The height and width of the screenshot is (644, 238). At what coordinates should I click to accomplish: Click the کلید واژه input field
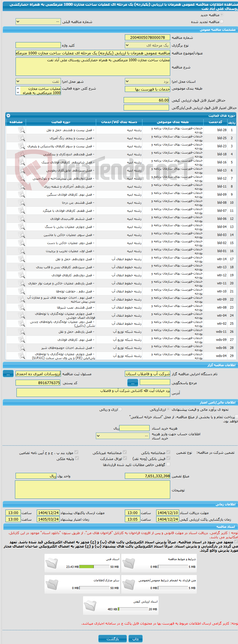pos(38,45)
